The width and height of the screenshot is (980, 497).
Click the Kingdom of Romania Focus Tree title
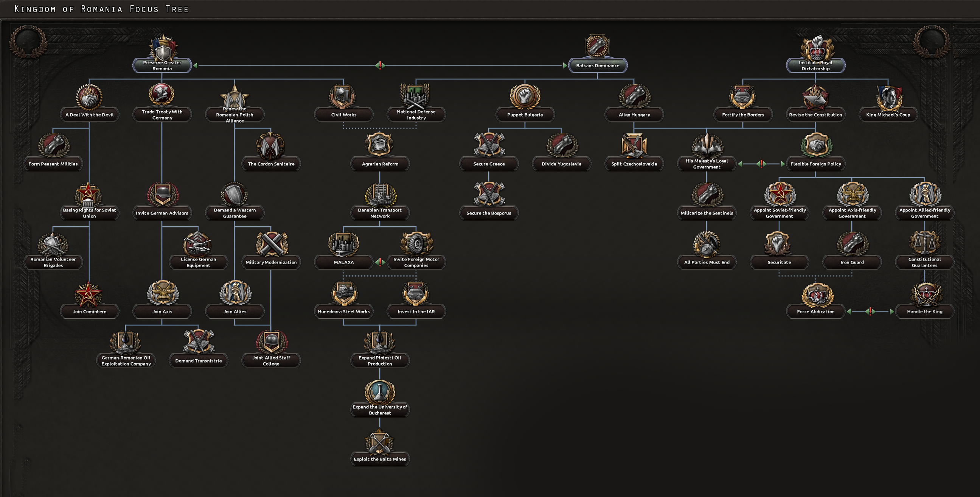coord(102,9)
